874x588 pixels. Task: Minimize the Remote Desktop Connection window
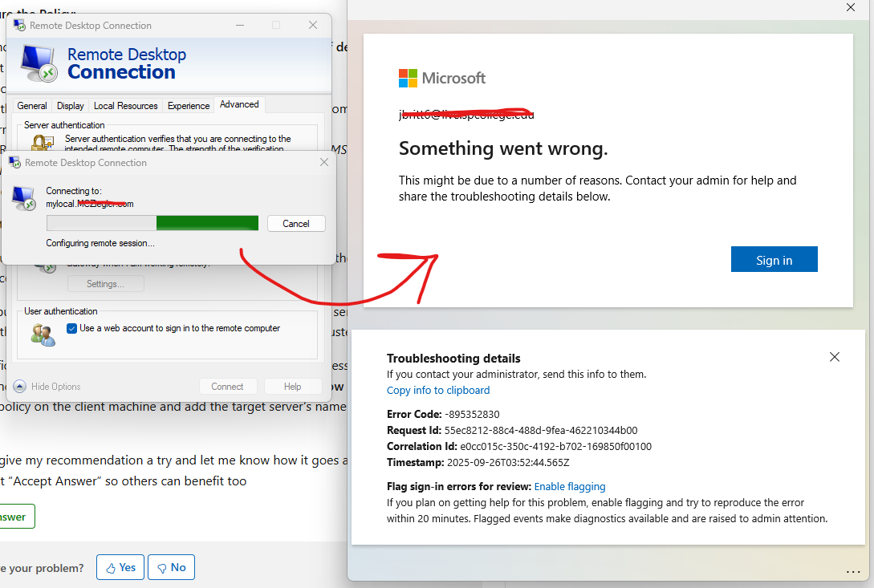tap(240, 25)
